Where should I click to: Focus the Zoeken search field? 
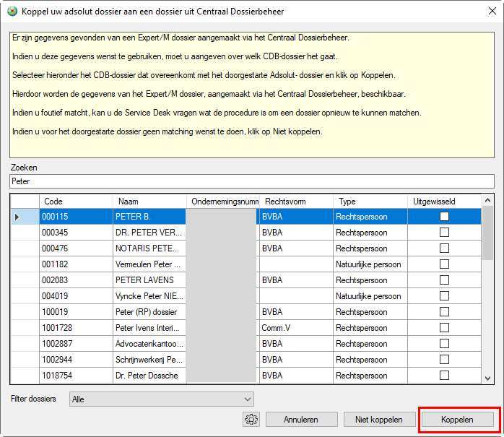pos(251,181)
